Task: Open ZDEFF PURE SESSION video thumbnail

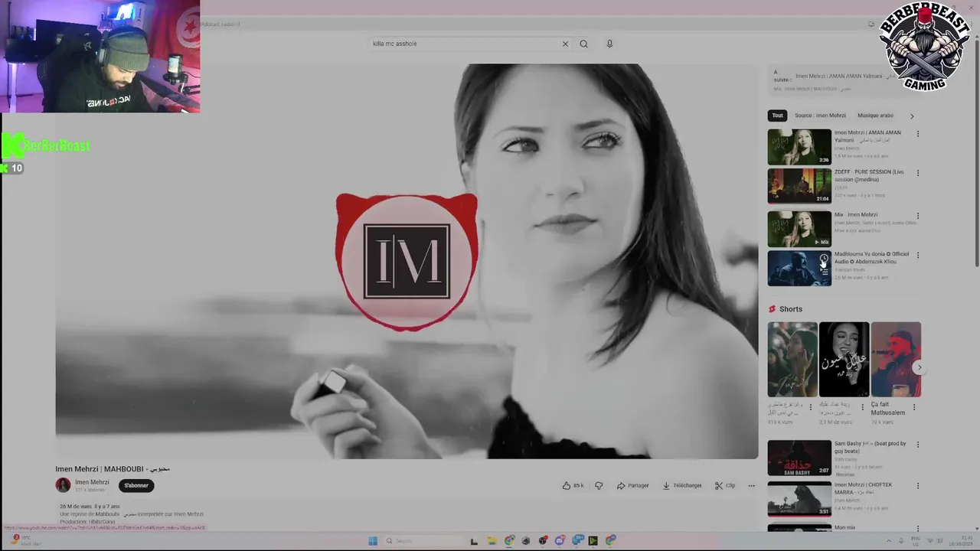Action: [x=799, y=186]
